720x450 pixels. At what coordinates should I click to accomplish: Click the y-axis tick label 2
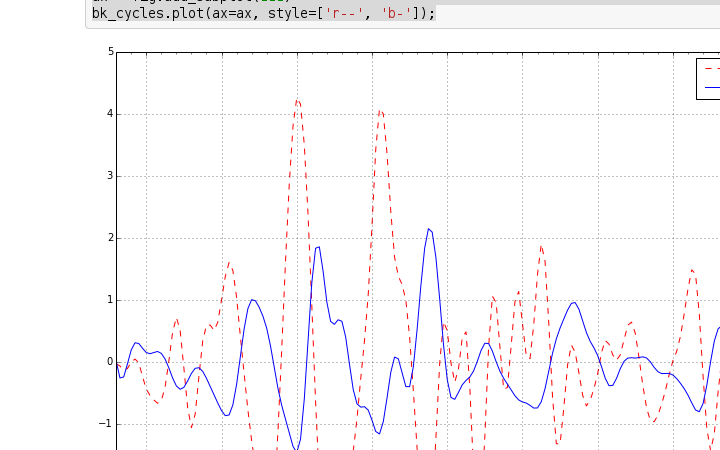110,238
